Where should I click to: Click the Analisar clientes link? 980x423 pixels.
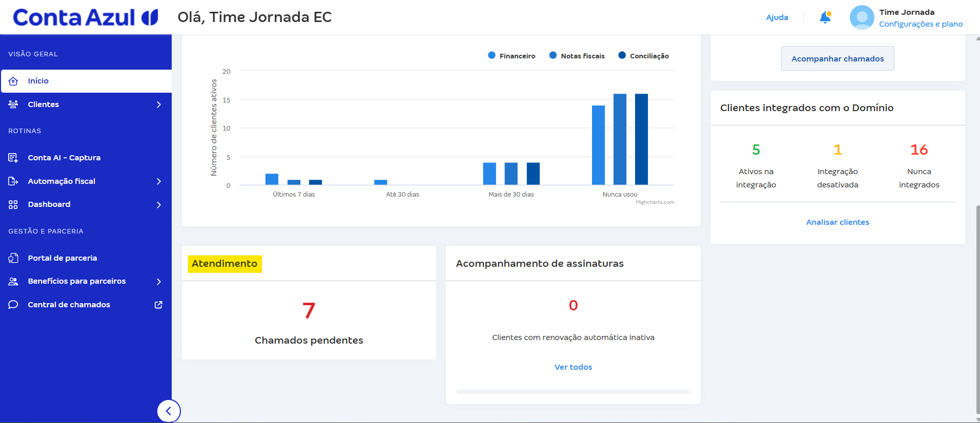(x=838, y=222)
